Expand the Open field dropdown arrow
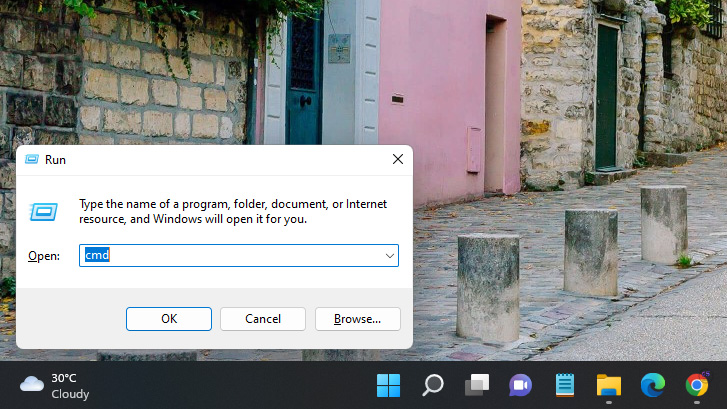The image size is (727, 409). (389, 256)
